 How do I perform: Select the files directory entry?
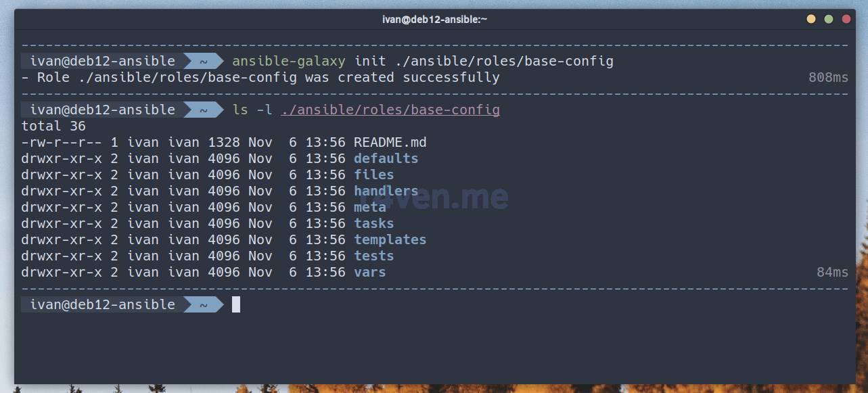pos(373,175)
